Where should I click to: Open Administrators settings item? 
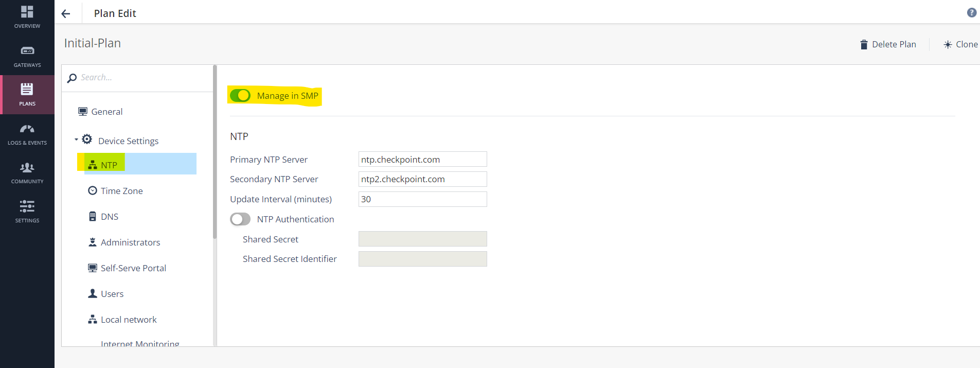pos(130,242)
